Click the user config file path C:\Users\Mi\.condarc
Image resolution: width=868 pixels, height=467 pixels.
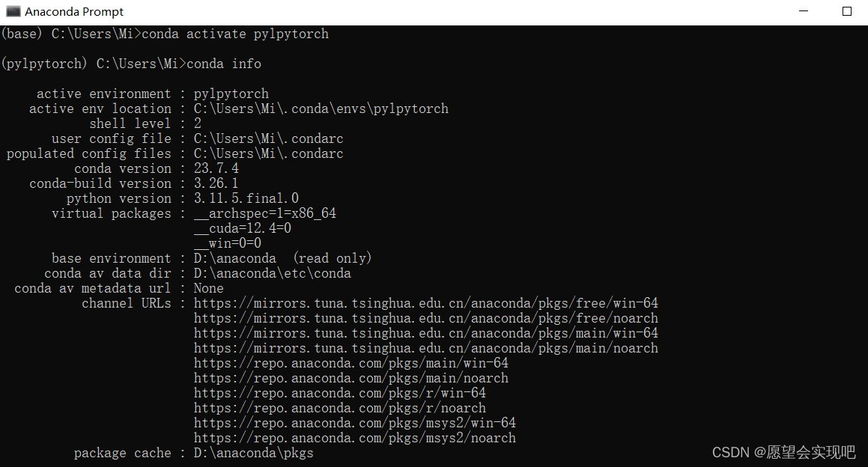tap(267, 138)
